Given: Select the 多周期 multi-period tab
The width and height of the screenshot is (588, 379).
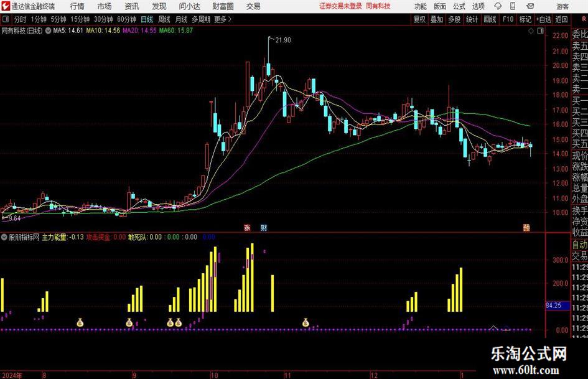Looking at the screenshot, I should pyautogui.click(x=201, y=19).
